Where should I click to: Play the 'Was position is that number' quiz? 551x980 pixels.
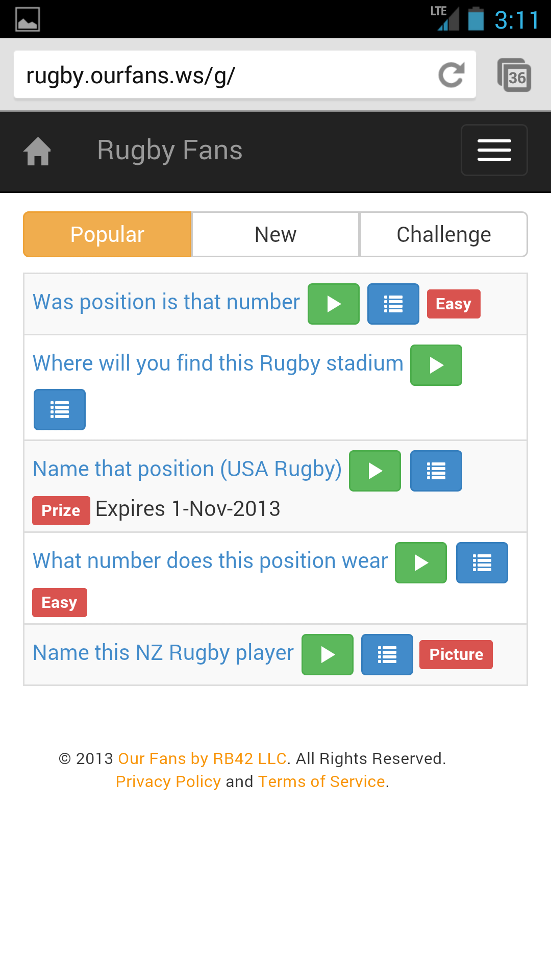point(333,304)
